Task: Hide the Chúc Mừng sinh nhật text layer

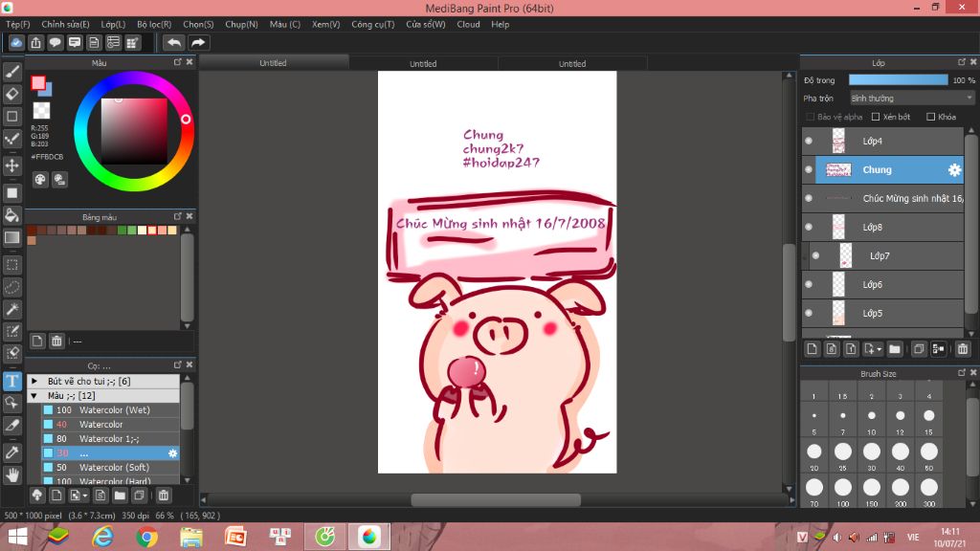Action: click(809, 199)
